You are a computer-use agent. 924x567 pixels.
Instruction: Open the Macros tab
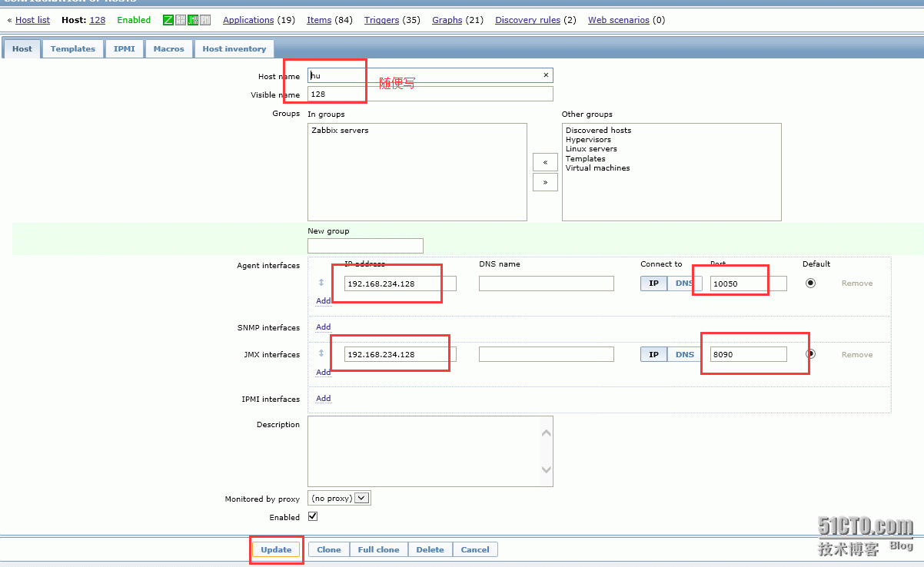(x=168, y=48)
